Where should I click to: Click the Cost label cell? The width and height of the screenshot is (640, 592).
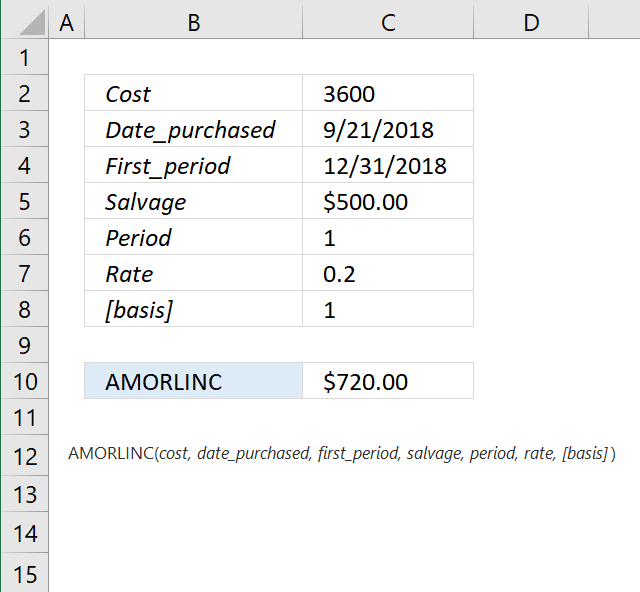(x=193, y=93)
